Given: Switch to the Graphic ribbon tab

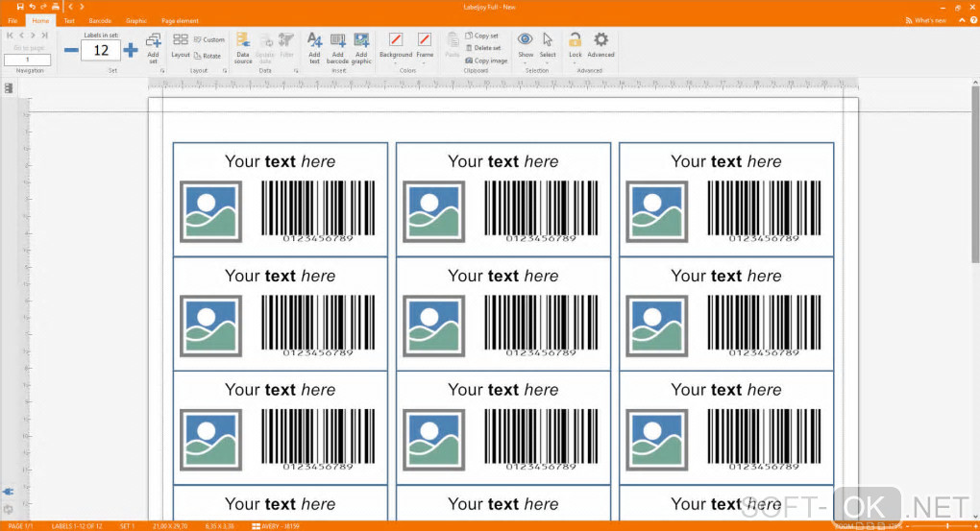Looking at the screenshot, I should [x=136, y=20].
